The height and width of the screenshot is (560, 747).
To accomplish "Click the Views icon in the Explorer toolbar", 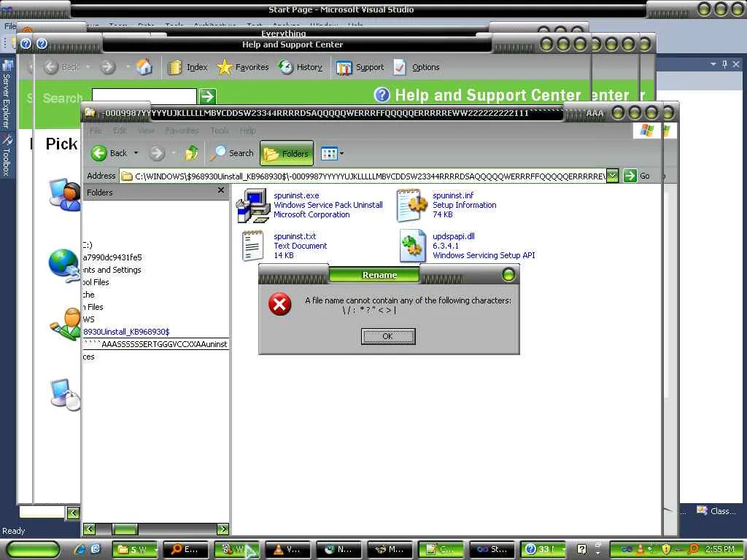I will click(329, 153).
